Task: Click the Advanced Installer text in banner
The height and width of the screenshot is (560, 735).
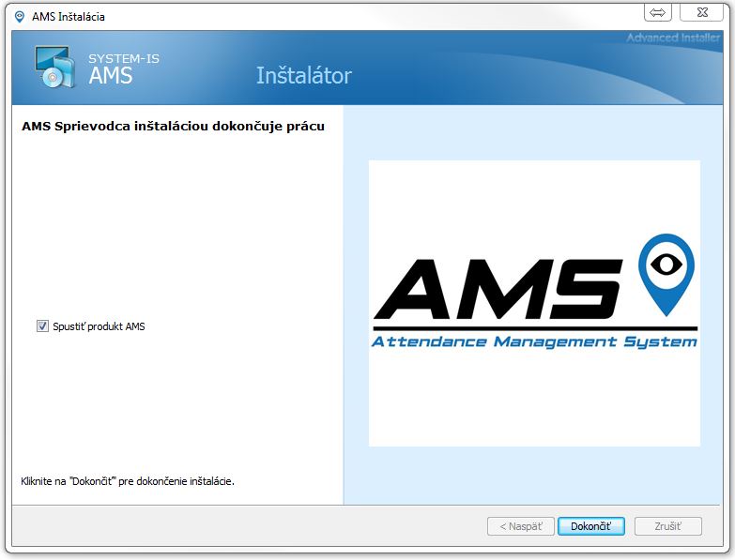Action: tap(673, 38)
